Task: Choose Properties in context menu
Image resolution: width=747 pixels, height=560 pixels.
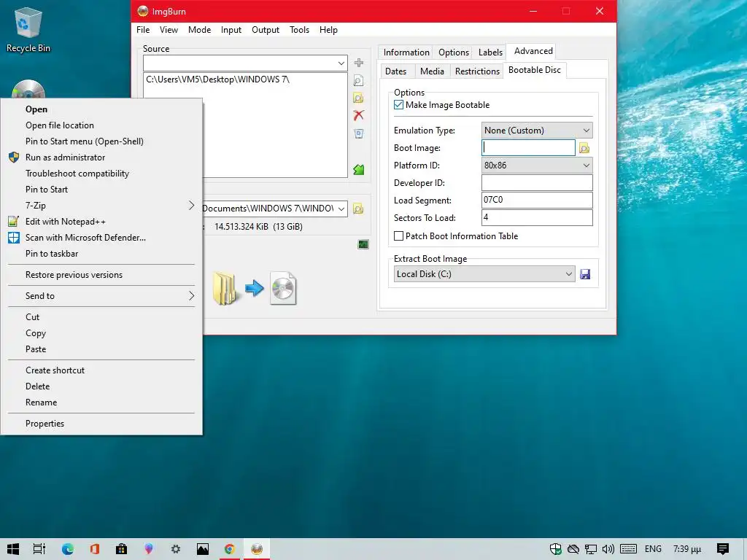Action: coord(101,424)
